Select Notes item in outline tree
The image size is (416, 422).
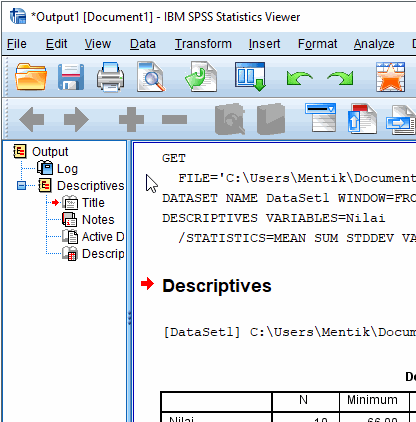pos(98,220)
